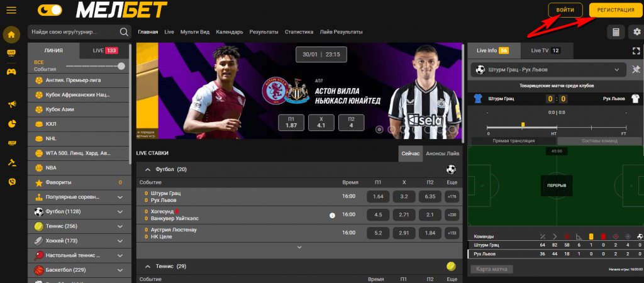The width and height of the screenshot is (644, 283).
Task: Click the РЕГИСТРАЦИЯ button
Action: coord(616,10)
